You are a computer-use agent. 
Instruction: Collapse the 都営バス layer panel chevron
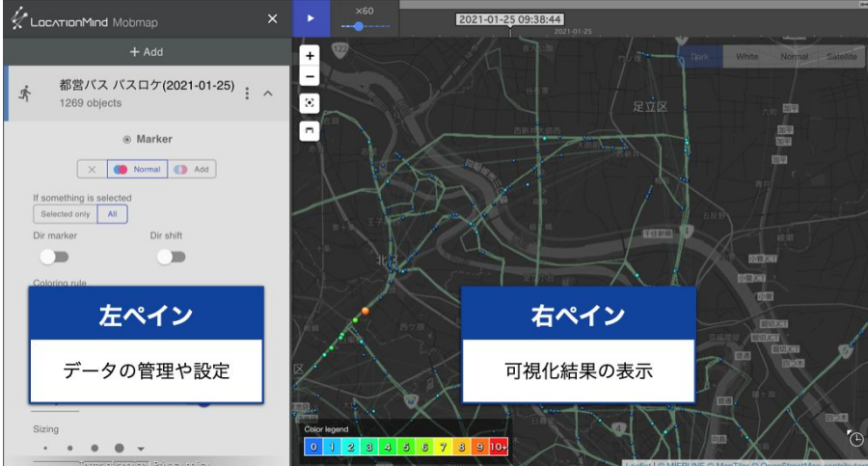[x=268, y=94]
